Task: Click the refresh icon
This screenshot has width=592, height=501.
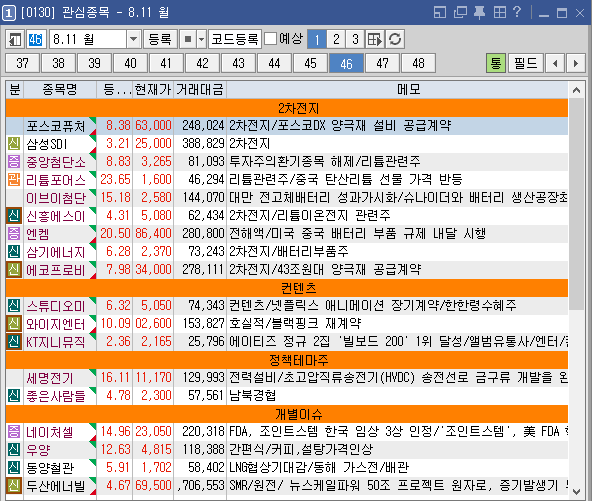Action: coord(395,39)
